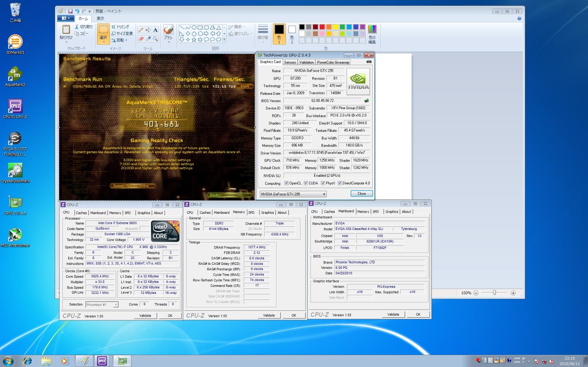Open Edit colors (色の編集) dialog

(372, 34)
